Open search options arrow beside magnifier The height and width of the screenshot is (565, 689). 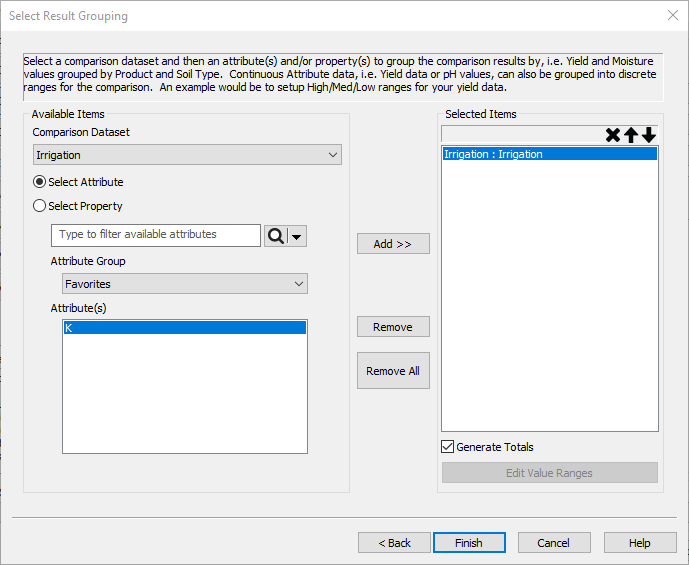(x=297, y=236)
